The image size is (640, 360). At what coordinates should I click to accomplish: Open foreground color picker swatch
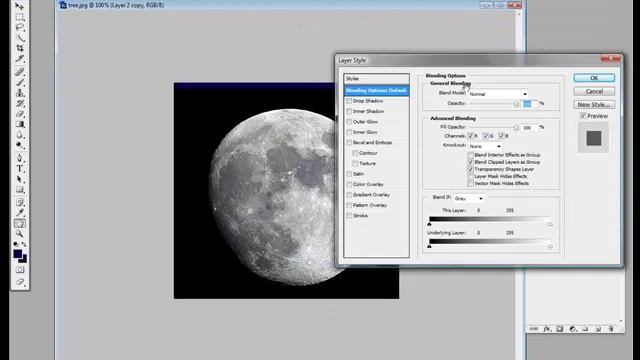[x=18, y=254]
